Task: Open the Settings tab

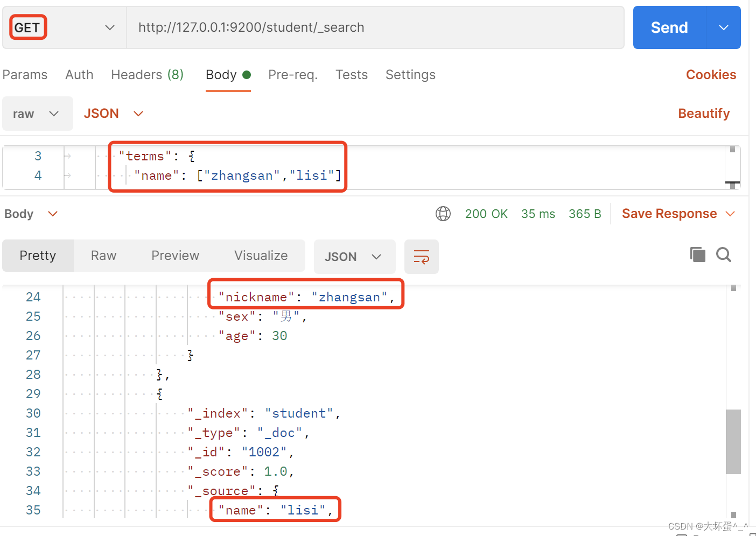Action: pyautogui.click(x=410, y=75)
